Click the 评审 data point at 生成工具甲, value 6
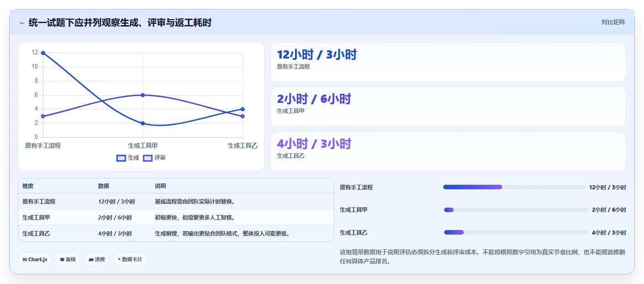 [143, 95]
